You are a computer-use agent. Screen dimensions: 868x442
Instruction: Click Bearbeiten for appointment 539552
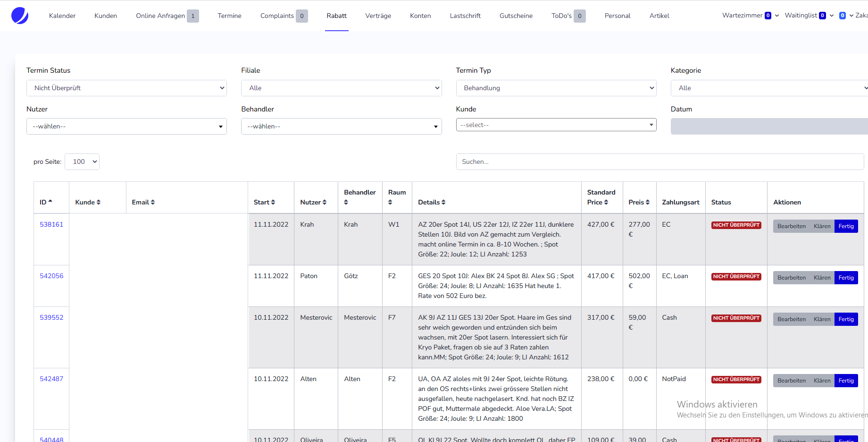coord(792,319)
